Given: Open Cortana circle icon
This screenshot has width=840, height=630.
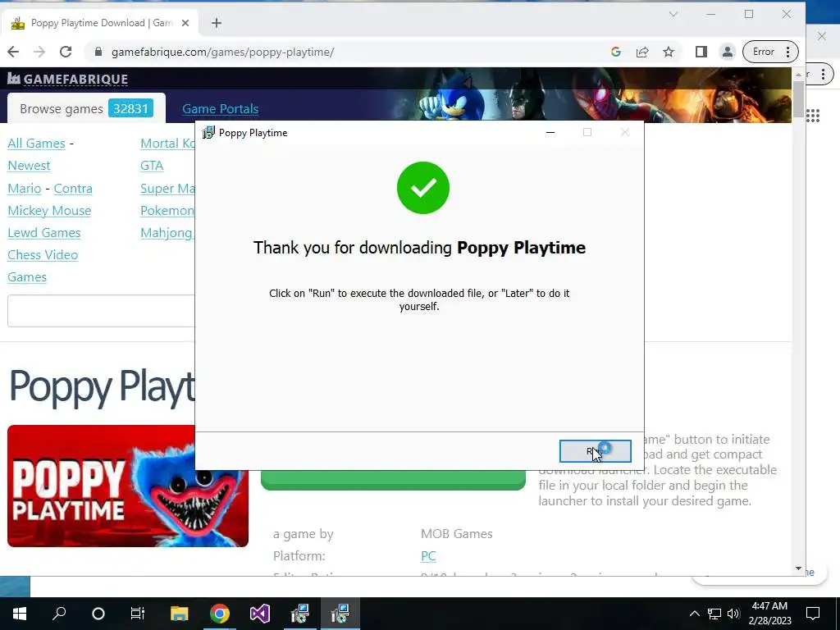Looking at the screenshot, I should [98, 614].
